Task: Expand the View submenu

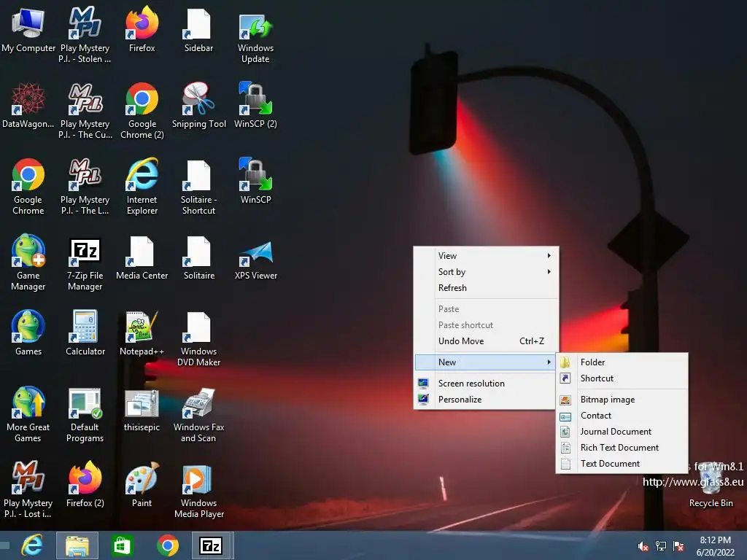Action: coord(486,256)
